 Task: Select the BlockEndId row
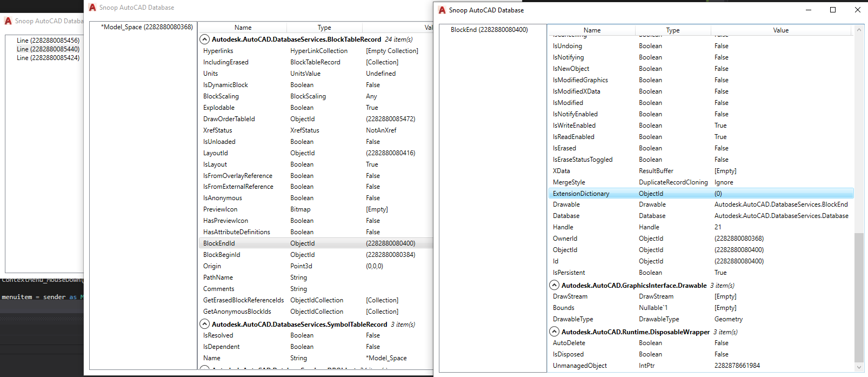[x=316, y=243]
